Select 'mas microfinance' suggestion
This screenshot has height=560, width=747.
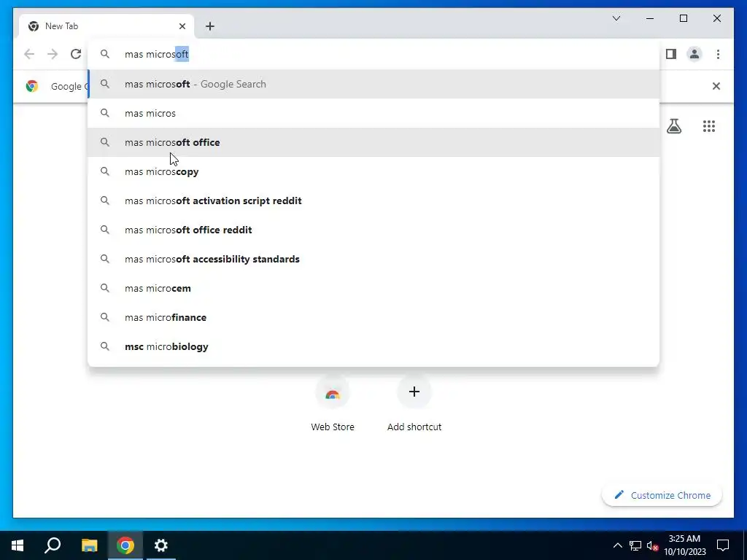point(374,317)
